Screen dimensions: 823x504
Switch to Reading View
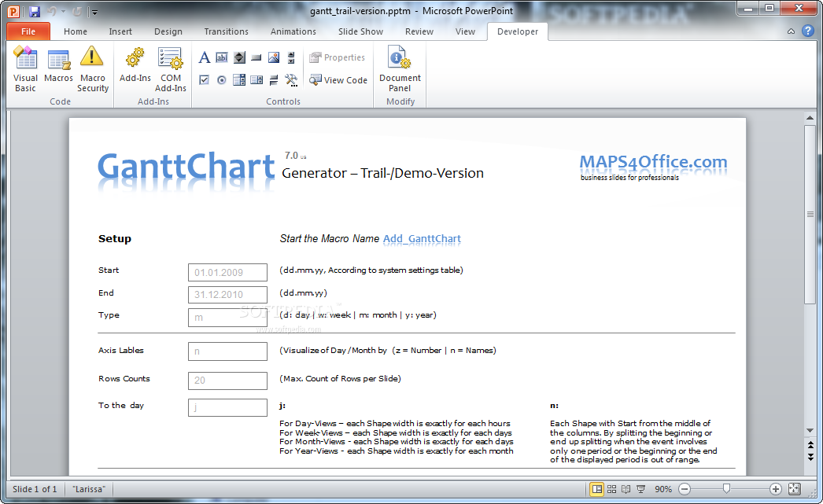tap(626, 489)
